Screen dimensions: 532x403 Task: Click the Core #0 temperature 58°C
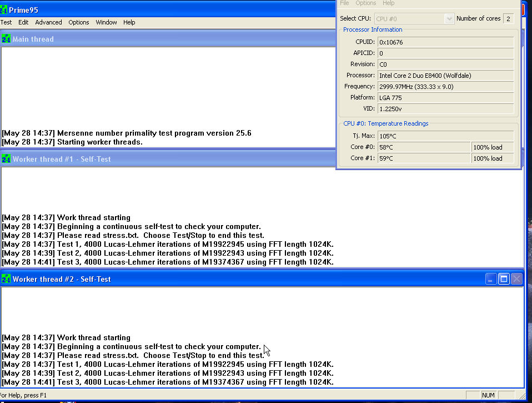point(424,147)
